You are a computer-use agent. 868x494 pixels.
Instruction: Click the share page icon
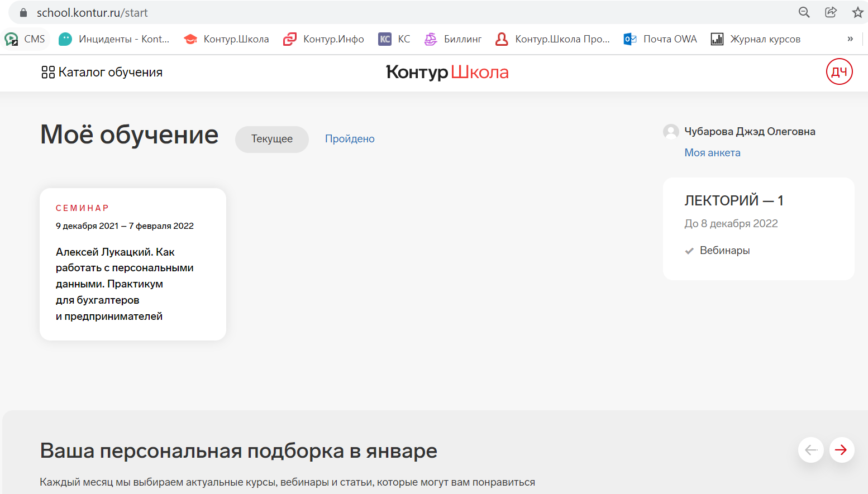pos(831,12)
